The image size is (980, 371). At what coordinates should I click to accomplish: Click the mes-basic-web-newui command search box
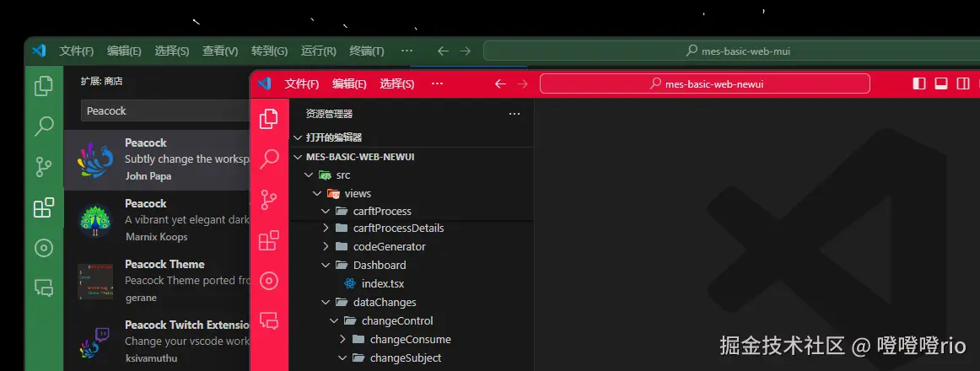click(x=705, y=83)
